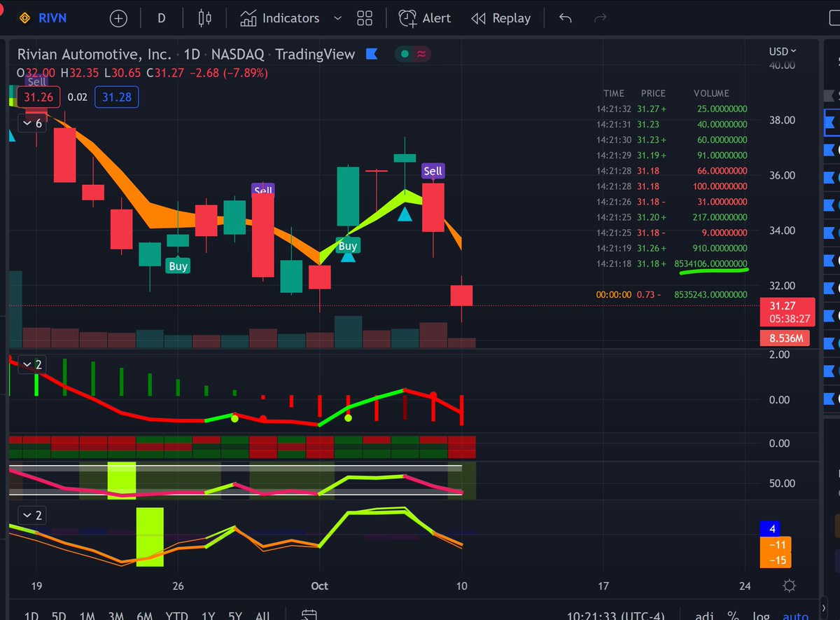Click the blue flag beside TradingView

click(x=371, y=54)
